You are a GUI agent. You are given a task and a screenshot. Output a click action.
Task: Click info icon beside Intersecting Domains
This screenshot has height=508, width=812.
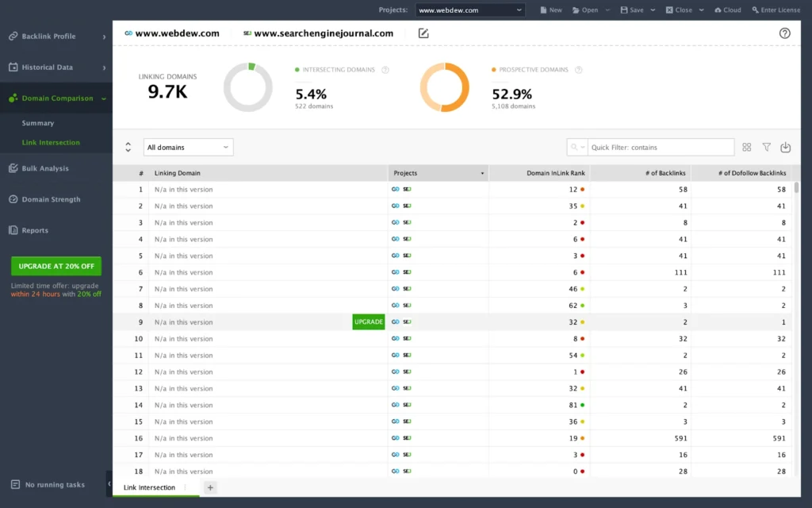[385, 70]
